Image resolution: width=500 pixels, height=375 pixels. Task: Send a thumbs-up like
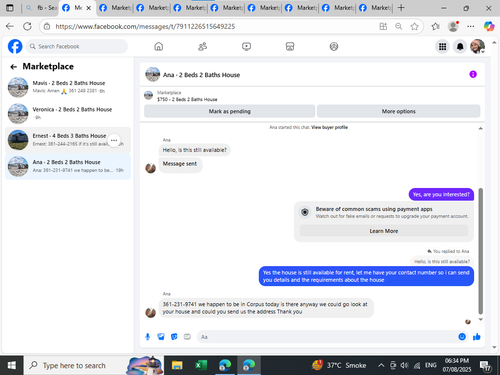tap(477, 337)
